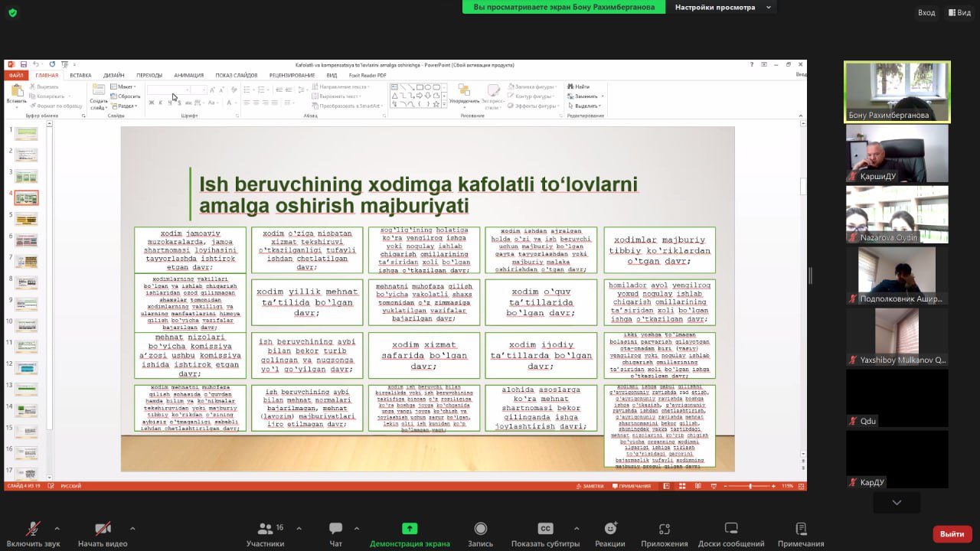Switch to the АНИМАЦИЯ ribbon tab
This screenshot has height=551, width=980.
(x=188, y=75)
